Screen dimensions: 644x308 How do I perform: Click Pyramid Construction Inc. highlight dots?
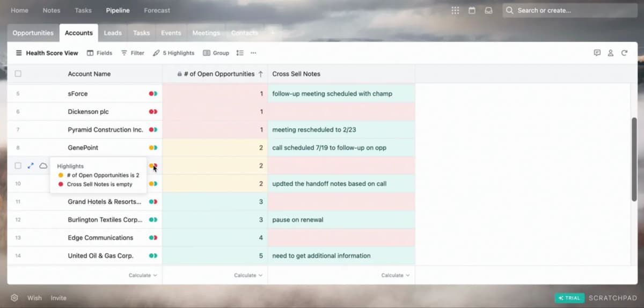[153, 130]
